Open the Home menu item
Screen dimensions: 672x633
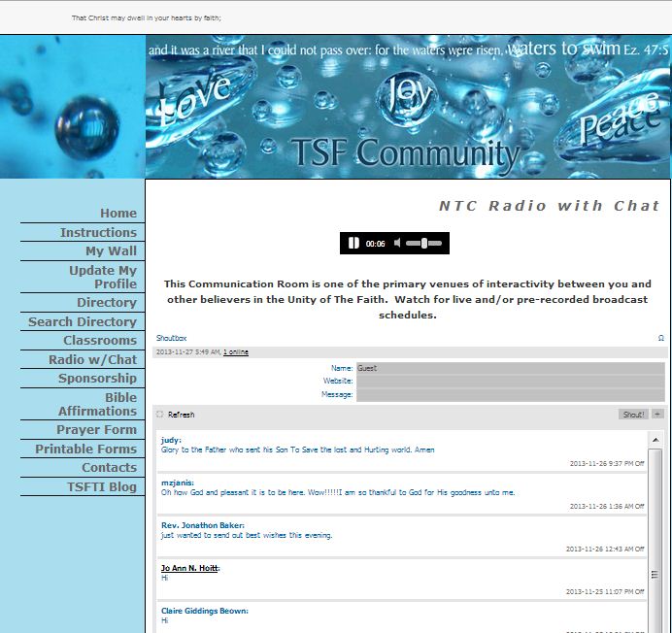coord(118,214)
